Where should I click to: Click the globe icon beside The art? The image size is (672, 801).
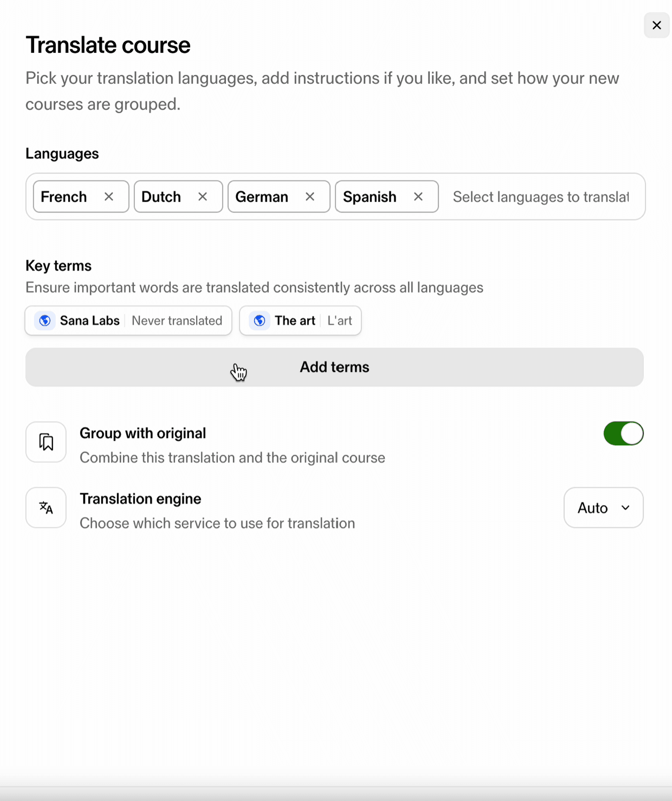tap(260, 321)
